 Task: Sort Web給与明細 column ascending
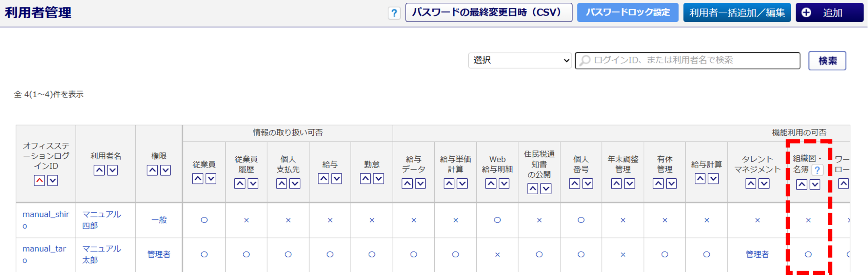point(491,184)
